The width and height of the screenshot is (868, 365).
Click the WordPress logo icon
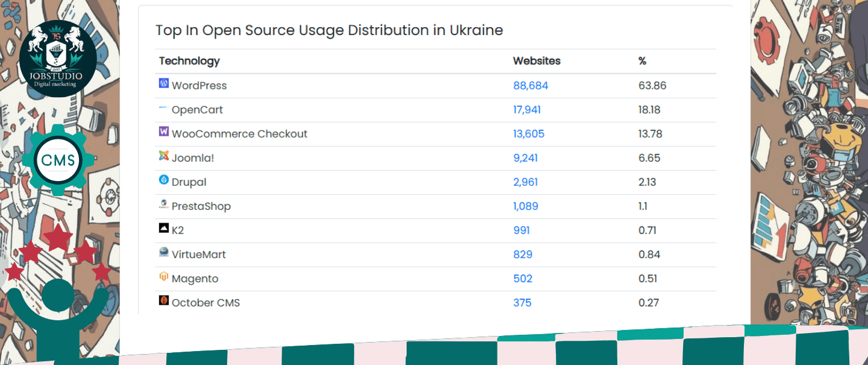point(163,83)
